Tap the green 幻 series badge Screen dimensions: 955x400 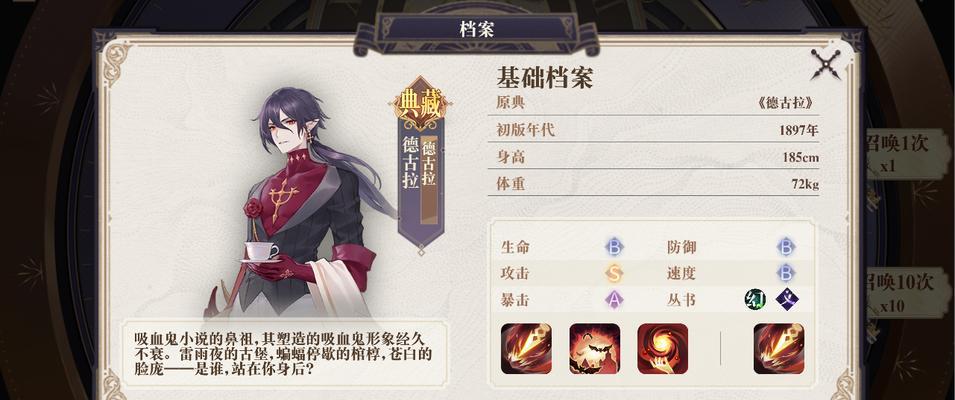[x=754, y=299]
